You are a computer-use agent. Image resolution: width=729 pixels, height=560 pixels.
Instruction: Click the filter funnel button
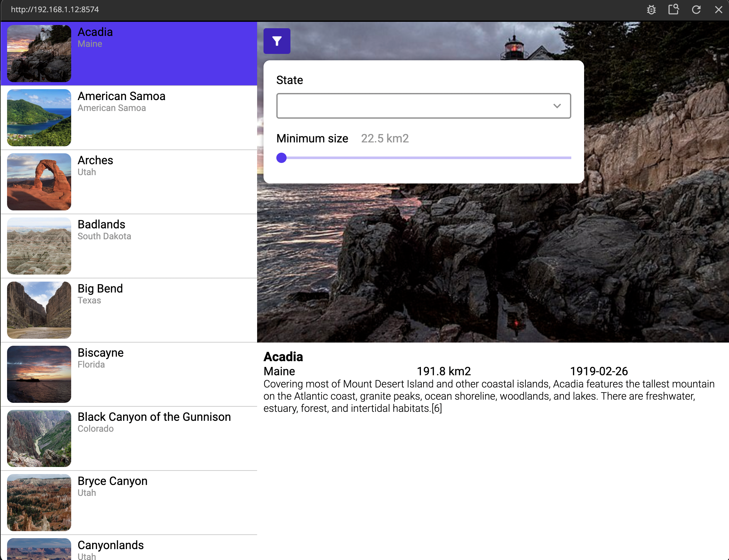(x=277, y=41)
